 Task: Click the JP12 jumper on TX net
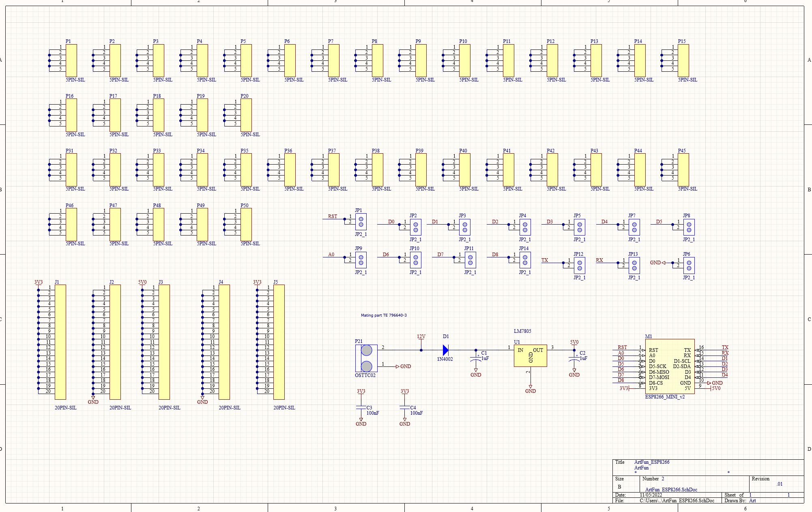click(580, 266)
